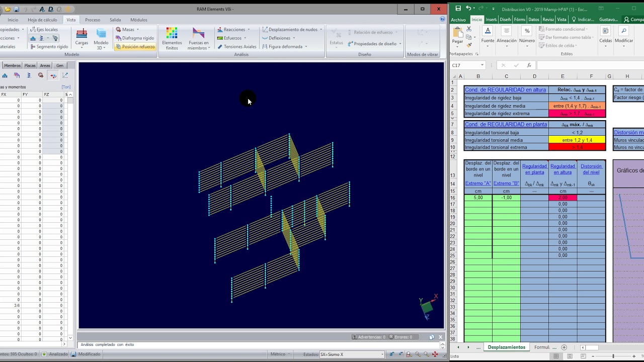Click the active nodal-loads icon in panel toolbar
This screenshot has width=644, height=362.
click(x=53, y=75)
